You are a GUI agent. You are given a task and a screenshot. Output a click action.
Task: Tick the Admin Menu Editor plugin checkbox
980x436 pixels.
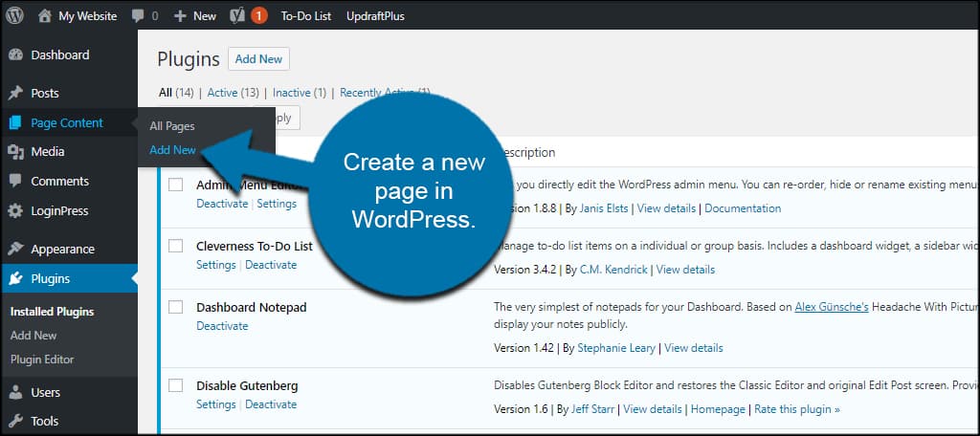(x=176, y=185)
